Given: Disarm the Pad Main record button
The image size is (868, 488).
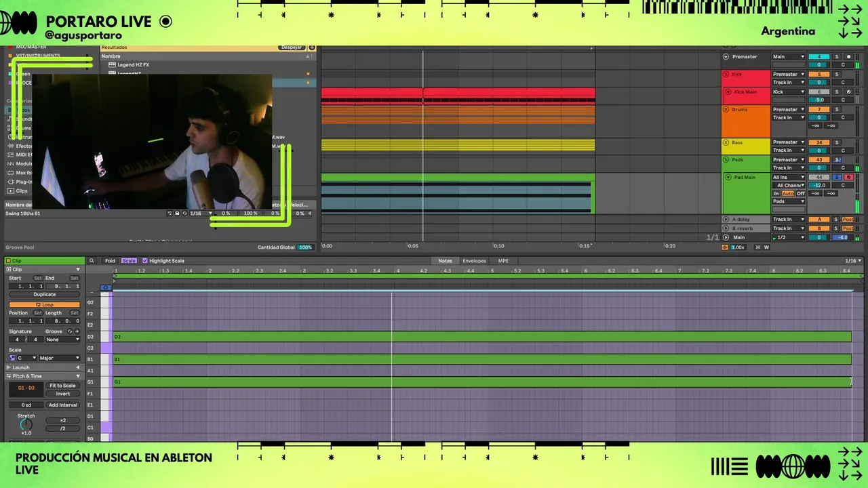Looking at the screenshot, I should tap(848, 178).
